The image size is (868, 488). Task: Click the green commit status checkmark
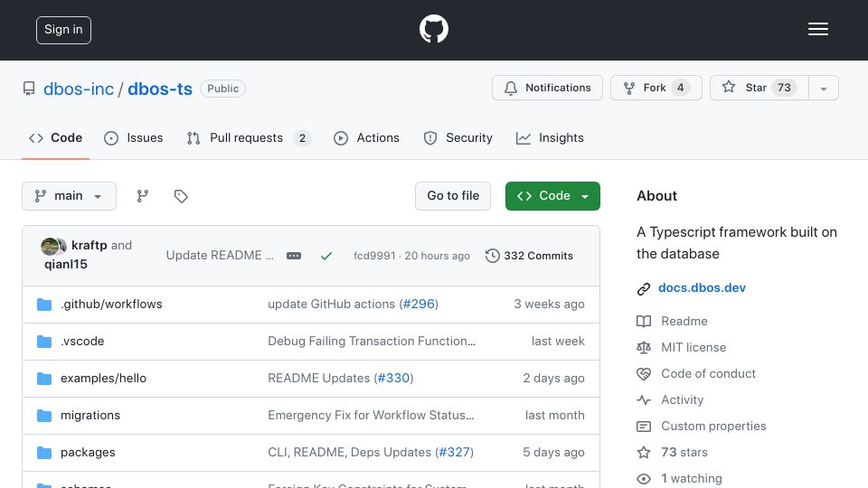point(326,256)
